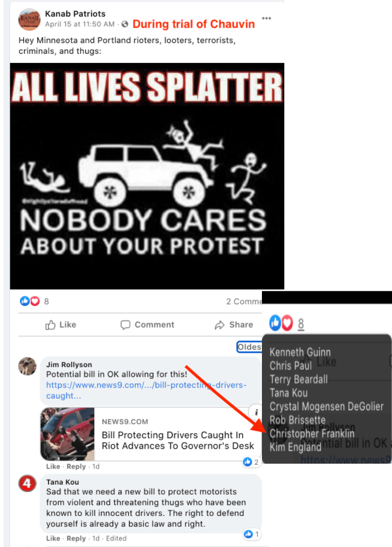Like Tana Kou's comment

click(53, 538)
